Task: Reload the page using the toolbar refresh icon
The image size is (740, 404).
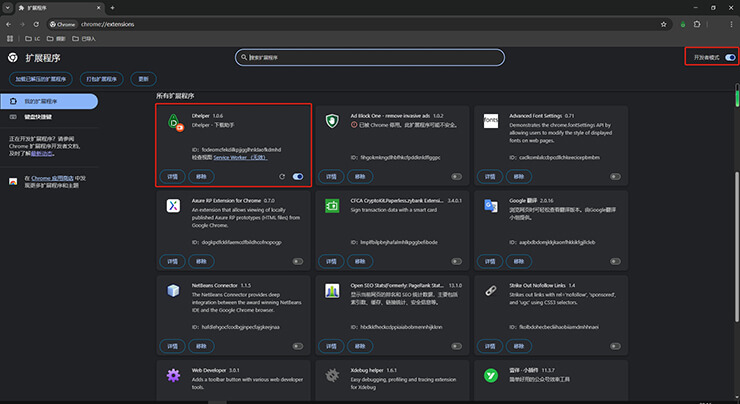Action: 36,24
